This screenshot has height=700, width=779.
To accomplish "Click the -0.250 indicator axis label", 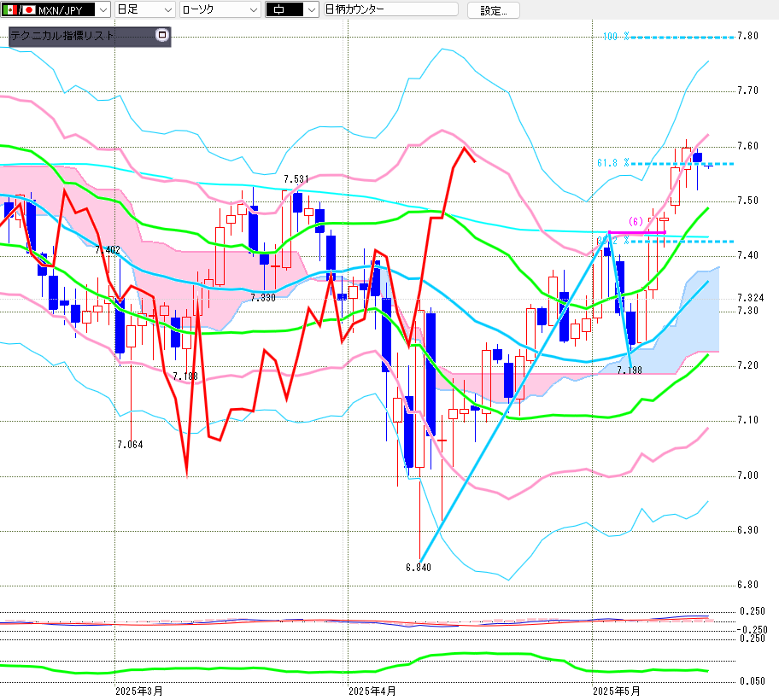I will pyautogui.click(x=753, y=630).
